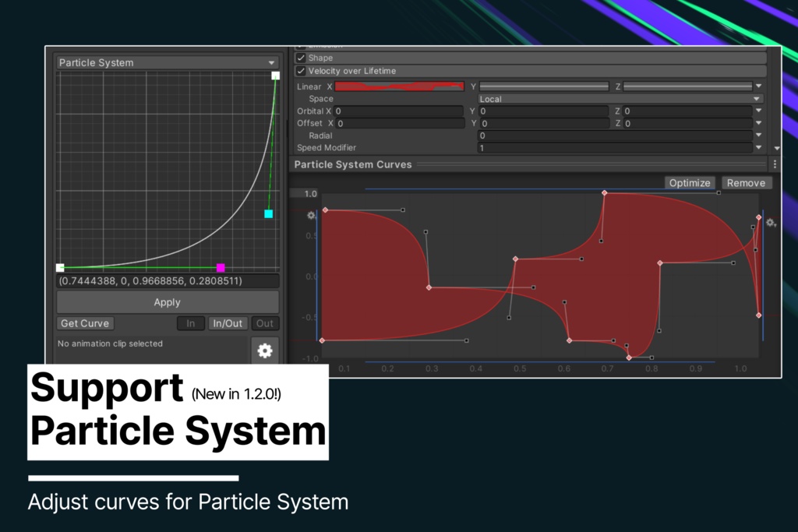Disable the Velocity over Lifetime checkbox
This screenshot has height=532, width=798.
301,71
